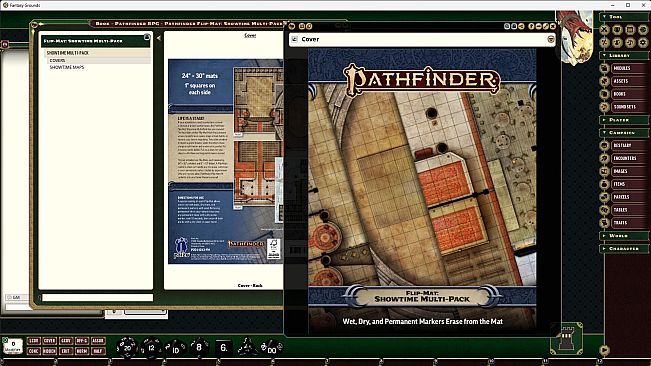
Task: Toggle the COVER modifier button
Action: [49, 341]
